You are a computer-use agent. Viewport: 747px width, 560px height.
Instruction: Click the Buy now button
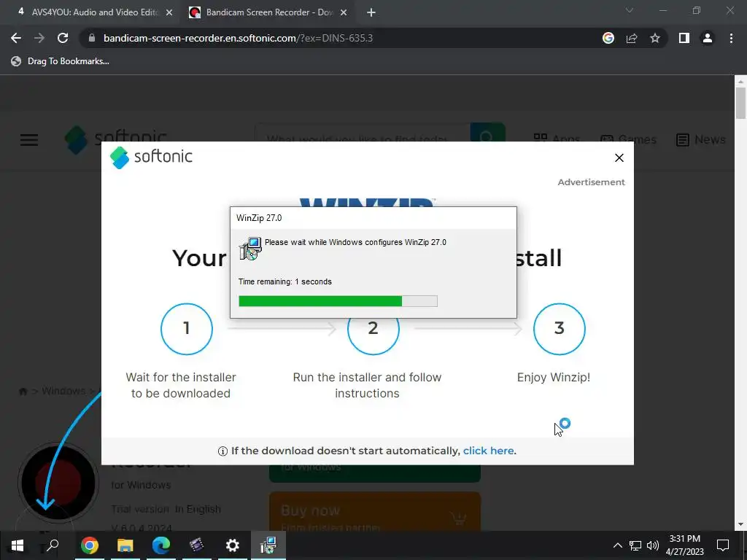click(x=374, y=512)
